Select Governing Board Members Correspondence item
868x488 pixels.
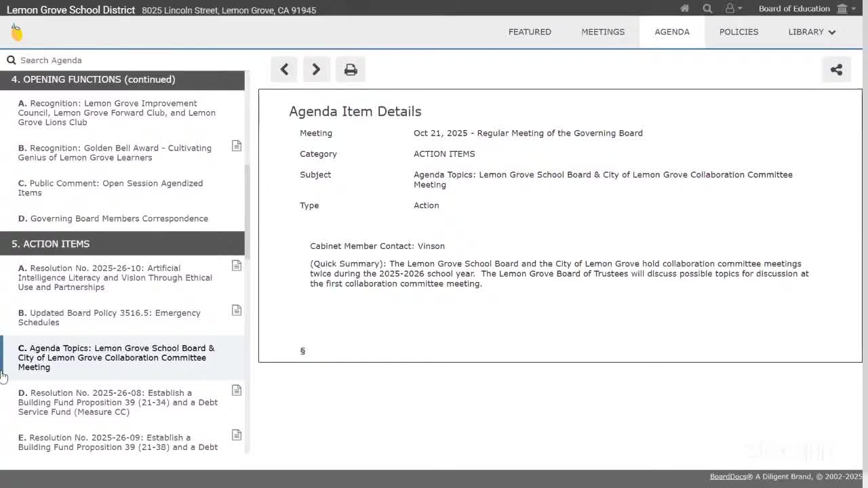119,218
